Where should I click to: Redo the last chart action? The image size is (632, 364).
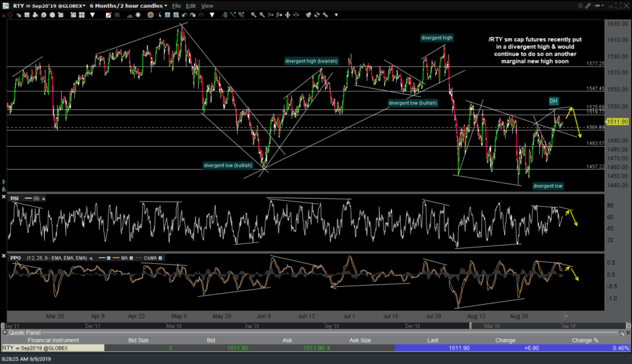193,15
